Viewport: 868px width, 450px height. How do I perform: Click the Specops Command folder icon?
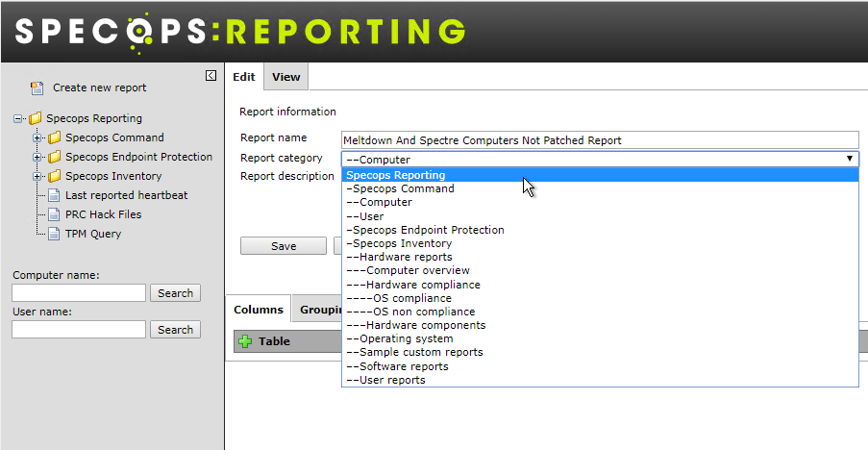[54, 137]
